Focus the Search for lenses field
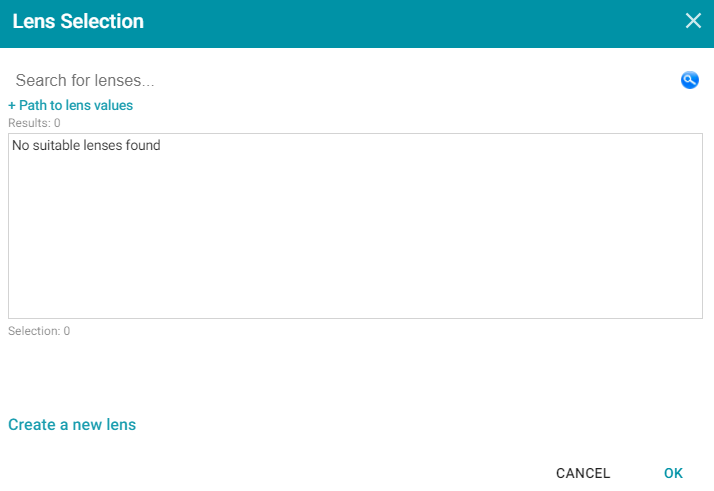Image resolution: width=714 pixels, height=491 pixels. point(342,80)
